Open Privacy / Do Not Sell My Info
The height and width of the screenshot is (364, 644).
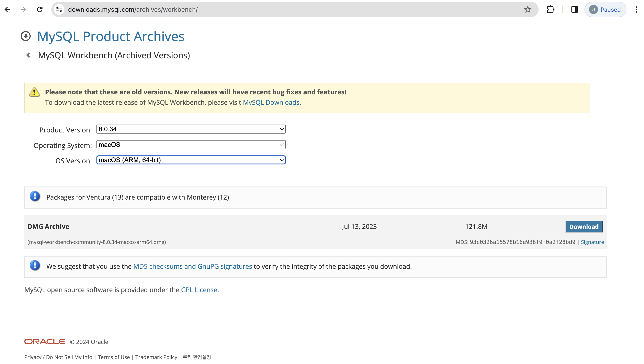[x=58, y=357]
